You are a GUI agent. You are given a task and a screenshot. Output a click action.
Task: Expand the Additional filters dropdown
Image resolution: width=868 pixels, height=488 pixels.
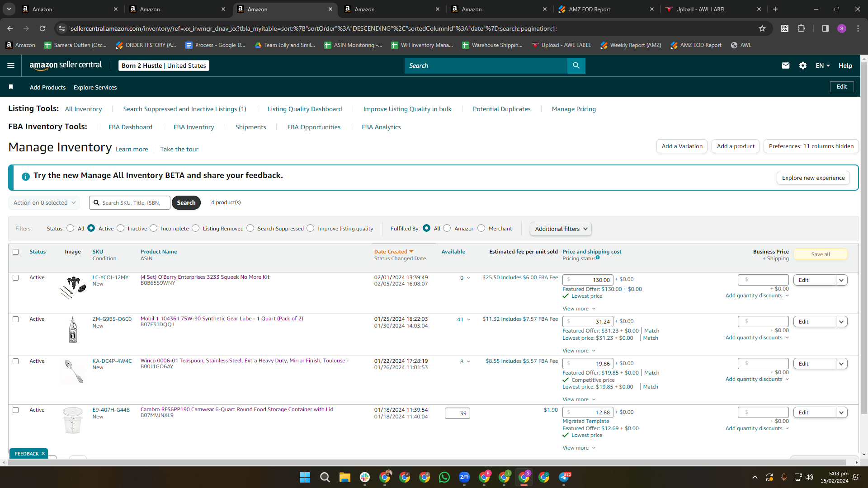[561, 229]
